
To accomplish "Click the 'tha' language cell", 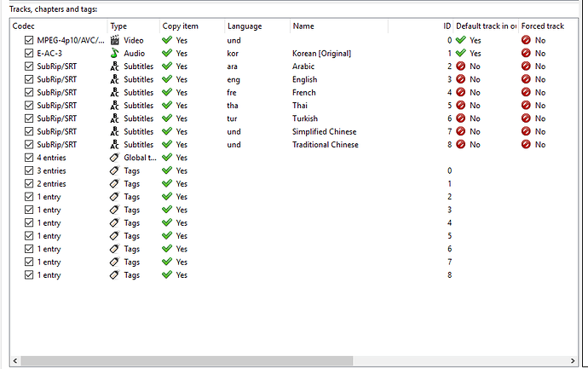I will point(233,106).
